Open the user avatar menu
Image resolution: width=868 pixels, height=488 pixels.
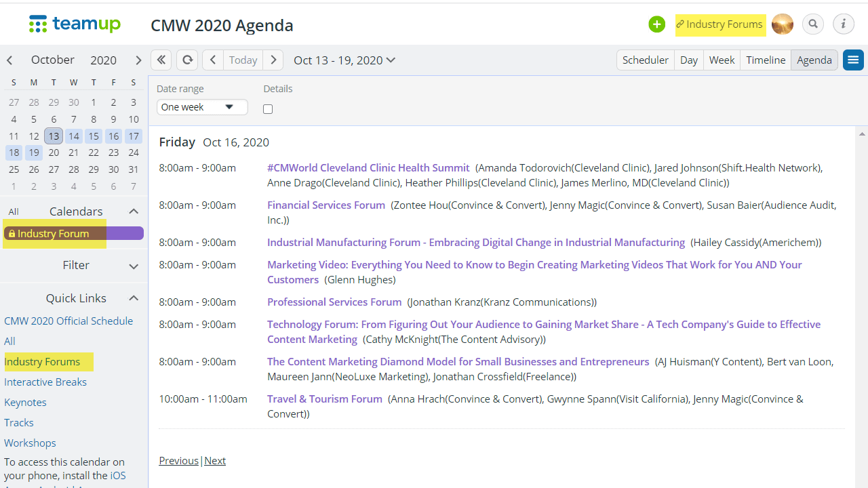(x=783, y=24)
